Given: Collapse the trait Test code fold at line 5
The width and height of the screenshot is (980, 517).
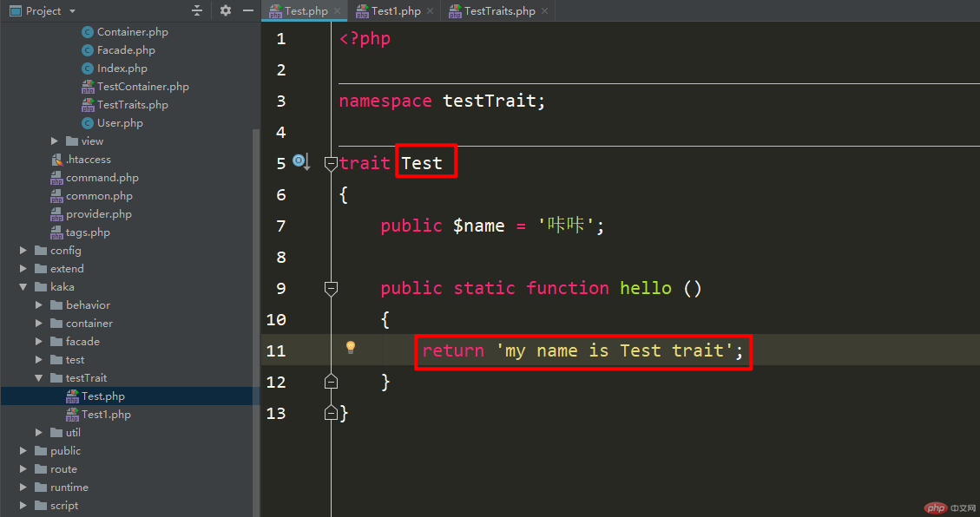Looking at the screenshot, I should pos(332,164).
